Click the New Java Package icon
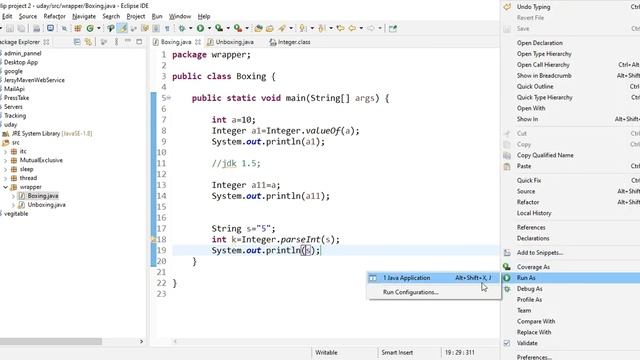This screenshot has width=640, height=360. (78, 28)
